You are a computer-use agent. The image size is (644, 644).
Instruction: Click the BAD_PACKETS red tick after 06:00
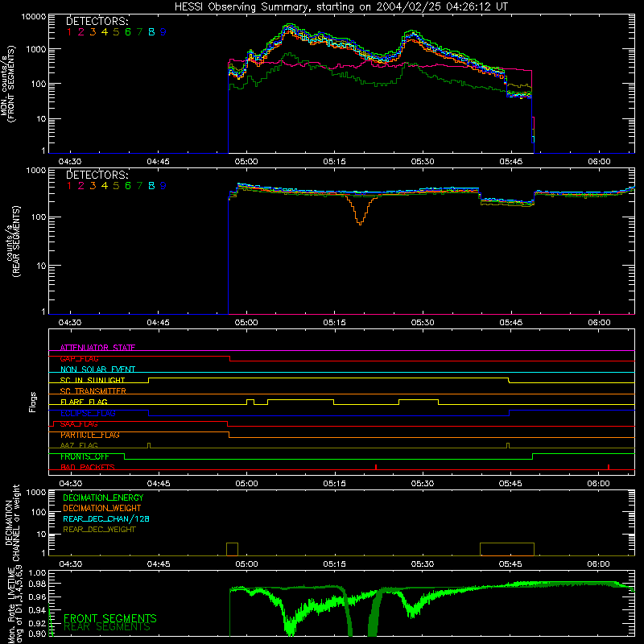point(609,467)
